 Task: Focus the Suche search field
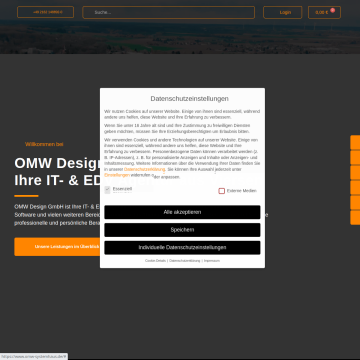[169, 12]
